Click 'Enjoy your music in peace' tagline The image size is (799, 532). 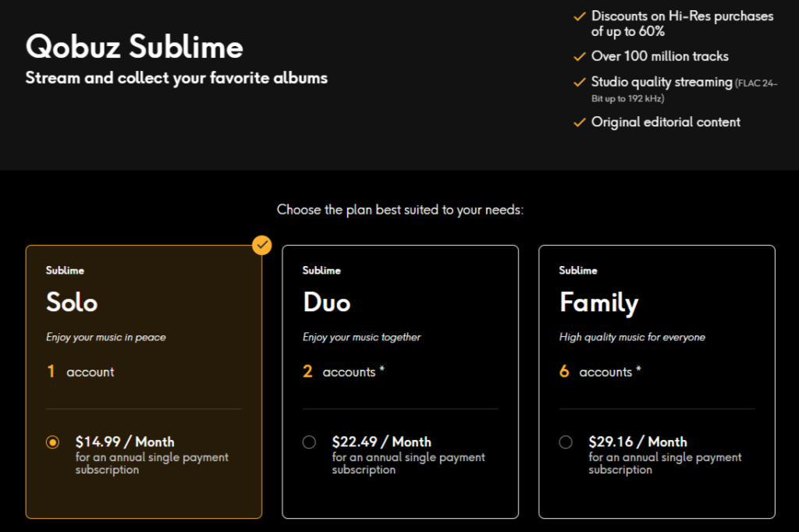[106, 337]
